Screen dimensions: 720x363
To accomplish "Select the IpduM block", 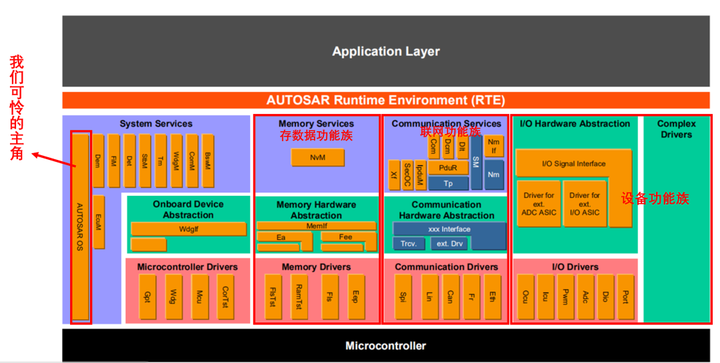I will 420,175.
